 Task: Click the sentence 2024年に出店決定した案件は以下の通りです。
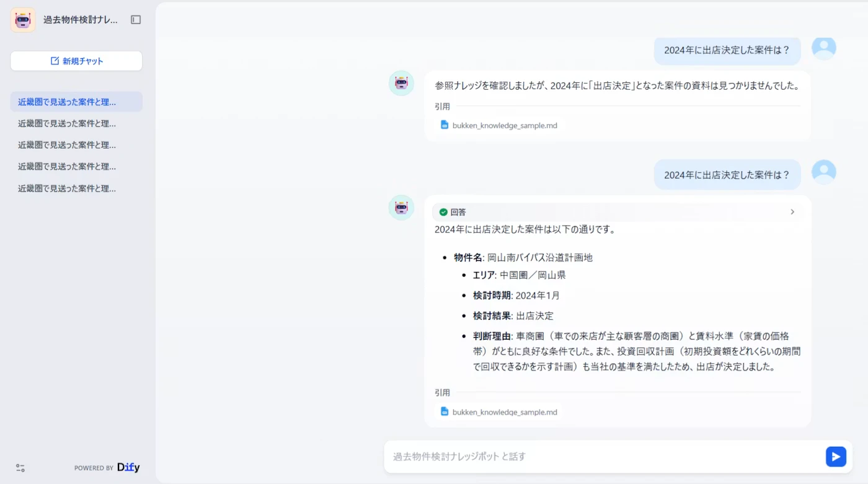pyautogui.click(x=525, y=229)
